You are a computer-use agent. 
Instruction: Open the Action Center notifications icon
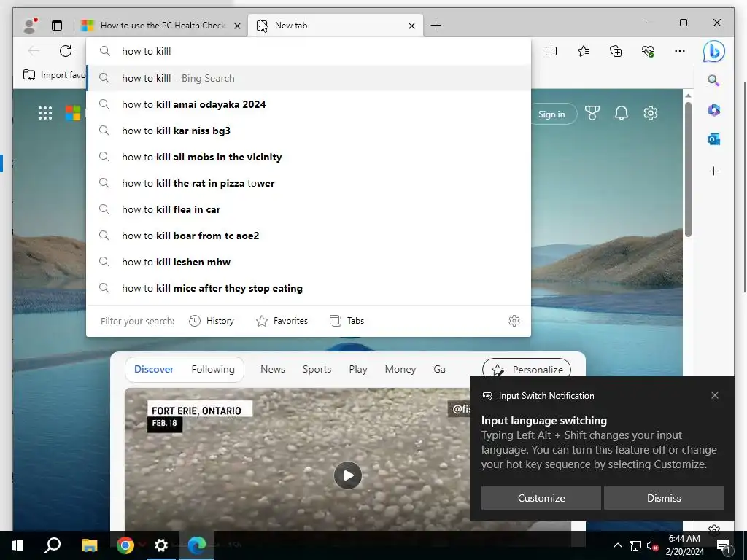(723, 545)
